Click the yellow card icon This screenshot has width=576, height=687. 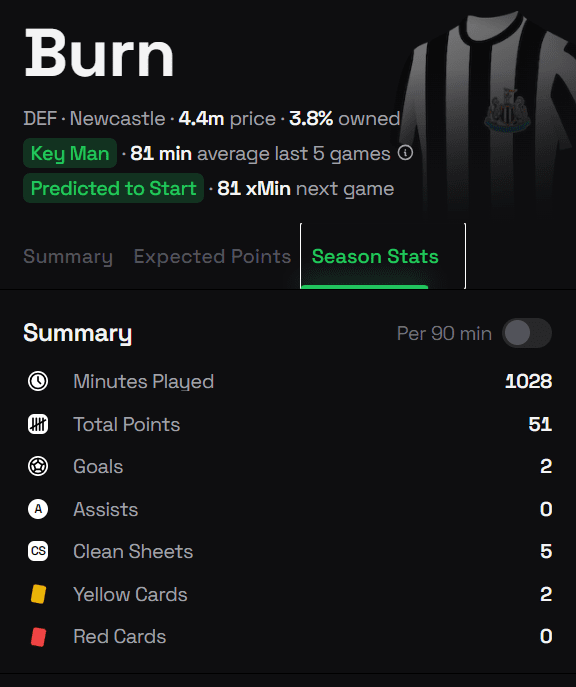39,594
